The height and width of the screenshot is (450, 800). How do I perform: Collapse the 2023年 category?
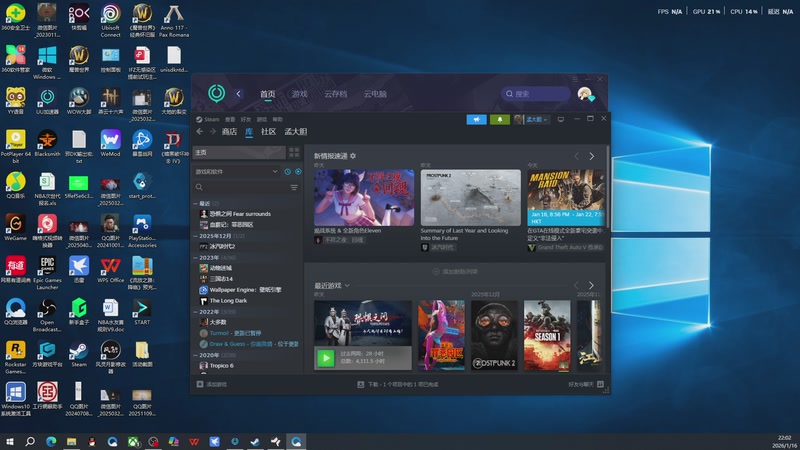(196, 258)
